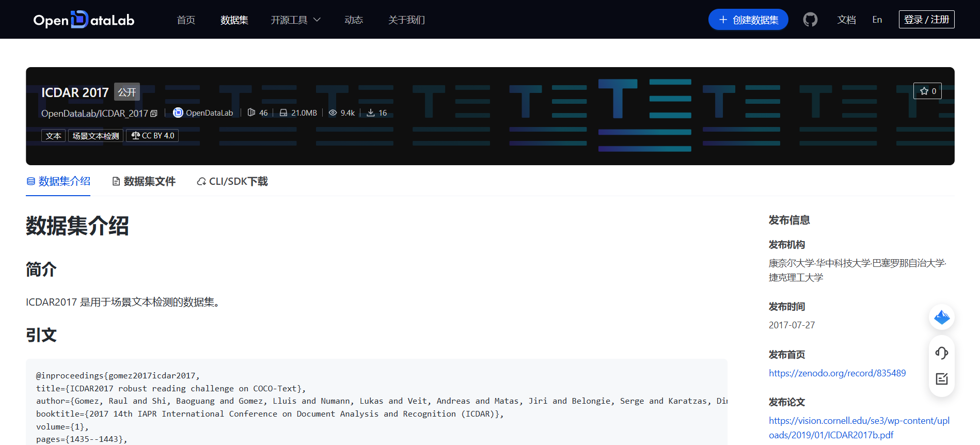Select the 数据集介绍 tab

coord(58,181)
